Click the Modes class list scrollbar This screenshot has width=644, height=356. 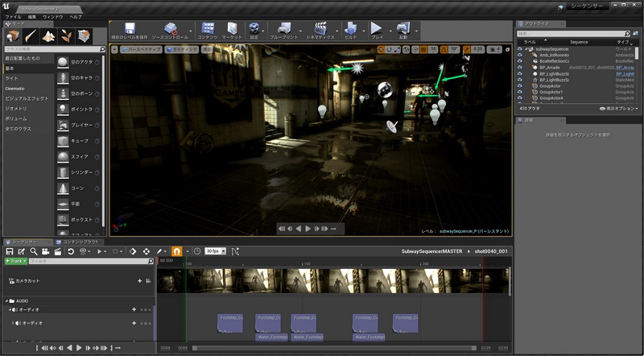pos(104,140)
